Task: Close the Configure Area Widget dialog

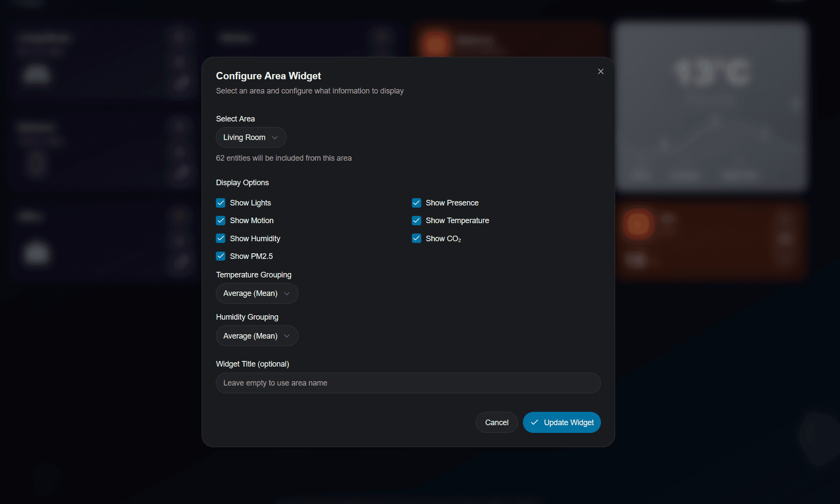Action: click(x=600, y=72)
